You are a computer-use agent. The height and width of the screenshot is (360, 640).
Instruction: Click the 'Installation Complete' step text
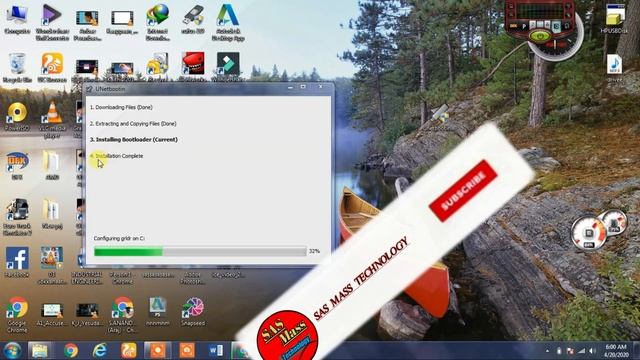pos(117,156)
